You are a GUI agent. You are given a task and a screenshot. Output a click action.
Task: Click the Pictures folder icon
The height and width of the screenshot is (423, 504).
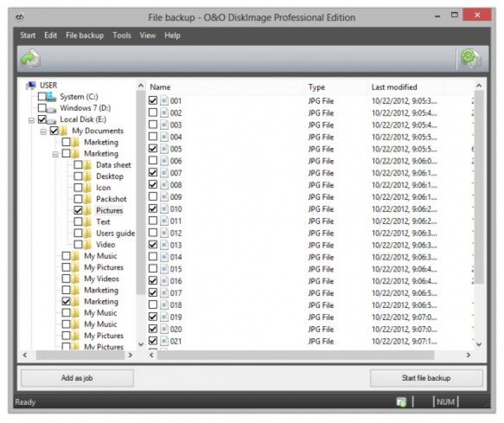(x=87, y=210)
